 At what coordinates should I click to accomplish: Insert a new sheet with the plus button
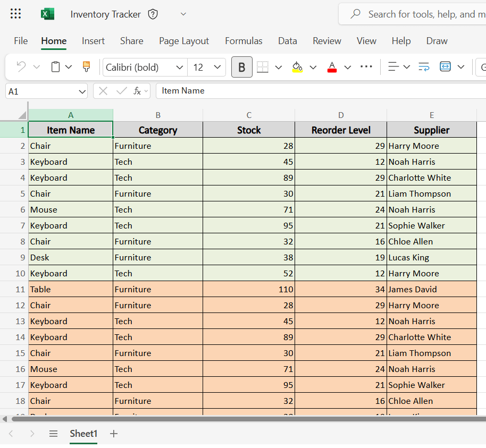click(113, 434)
